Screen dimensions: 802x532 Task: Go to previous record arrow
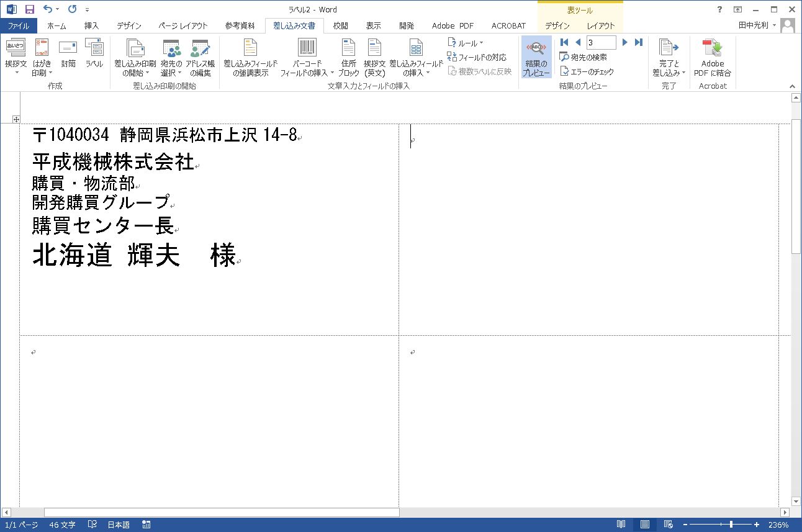click(578, 42)
